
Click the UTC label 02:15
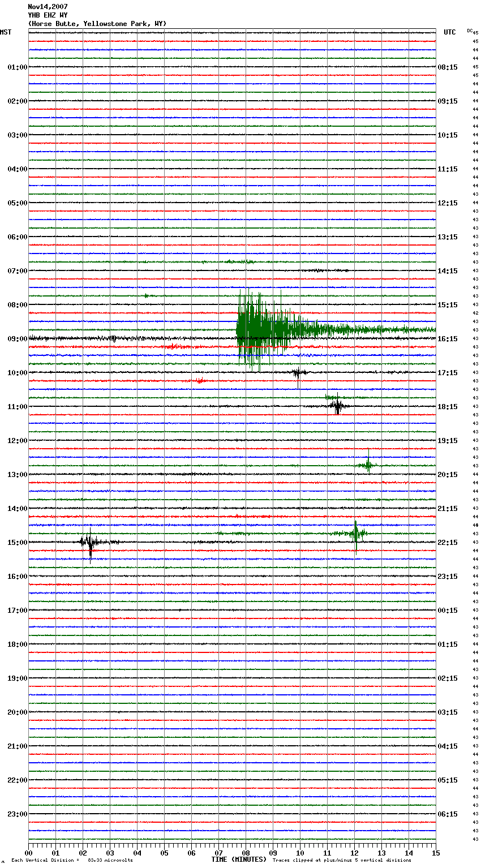[x=448, y=678]
